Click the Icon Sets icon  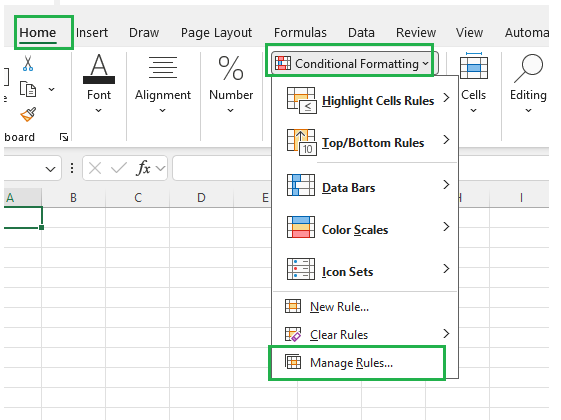pyautogui.click(x=301, y=269)
